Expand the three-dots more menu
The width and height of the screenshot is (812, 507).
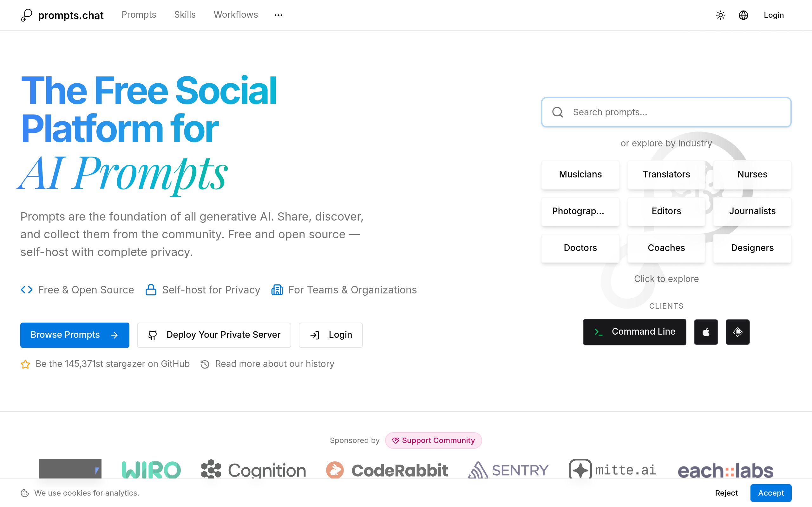(x=278, y=15)
